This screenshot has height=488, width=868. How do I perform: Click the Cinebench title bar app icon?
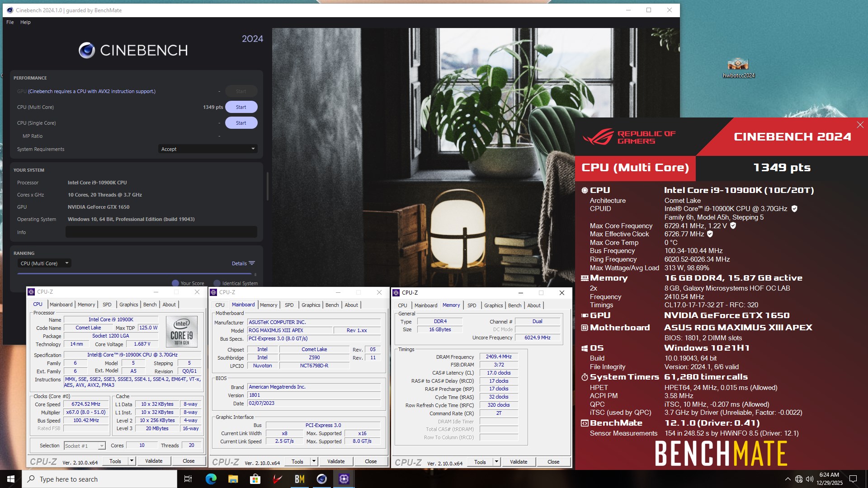click(x=10, y=10)
